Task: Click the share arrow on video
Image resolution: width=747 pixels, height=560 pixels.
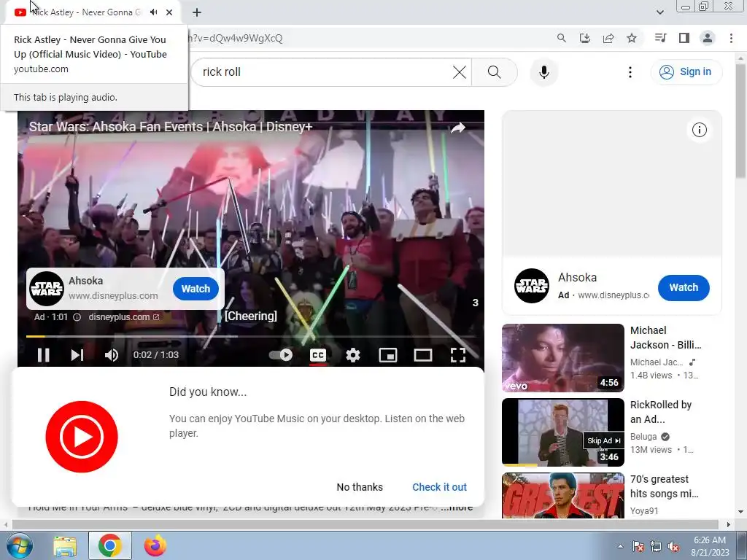Action: [x=458, y=128]
